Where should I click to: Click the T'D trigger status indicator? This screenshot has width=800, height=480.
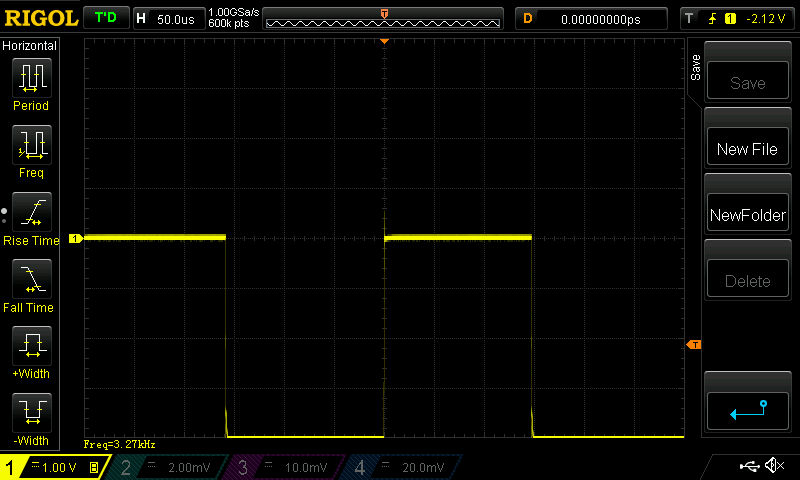click(106, 18)
